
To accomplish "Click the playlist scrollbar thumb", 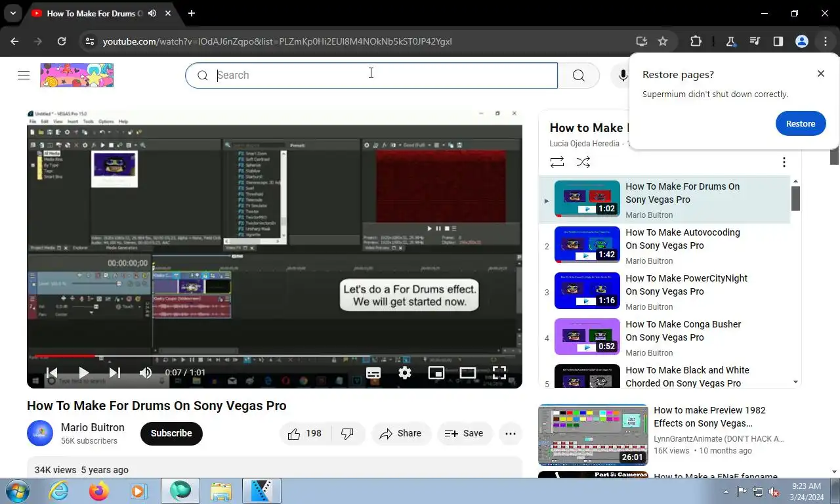I will (x=795, y=198).
